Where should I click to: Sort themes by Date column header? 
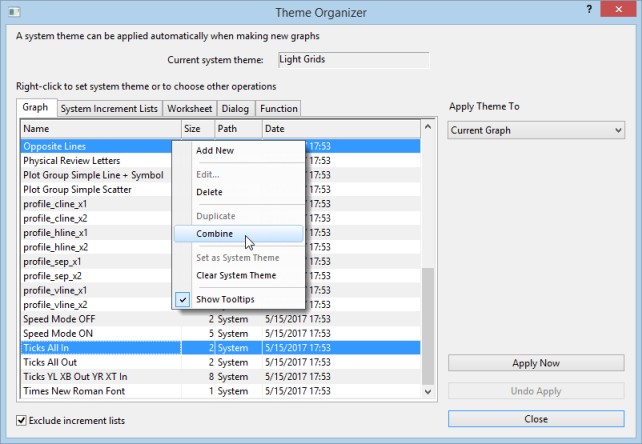coord(340,129)
